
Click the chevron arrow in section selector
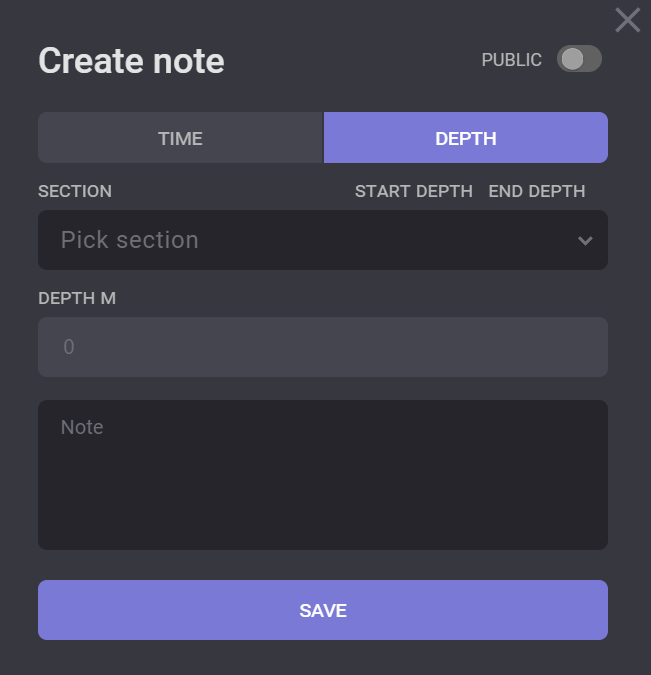(585, 240)
